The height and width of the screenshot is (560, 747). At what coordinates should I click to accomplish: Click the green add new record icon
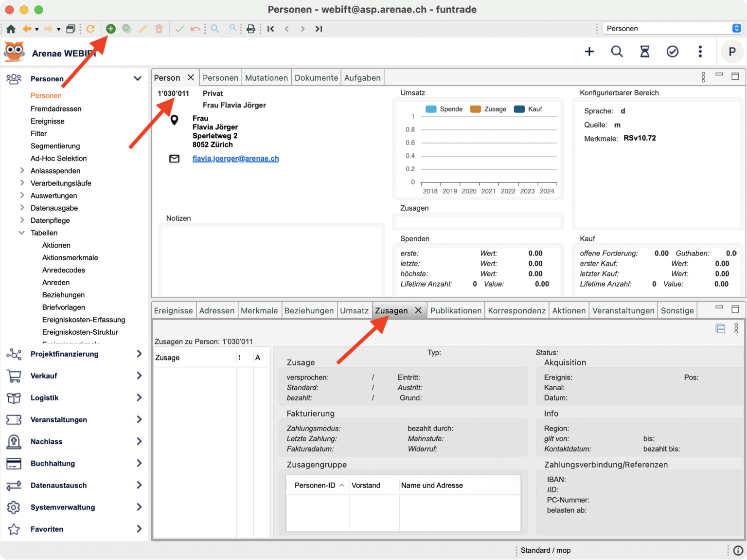tap(111, 29)
